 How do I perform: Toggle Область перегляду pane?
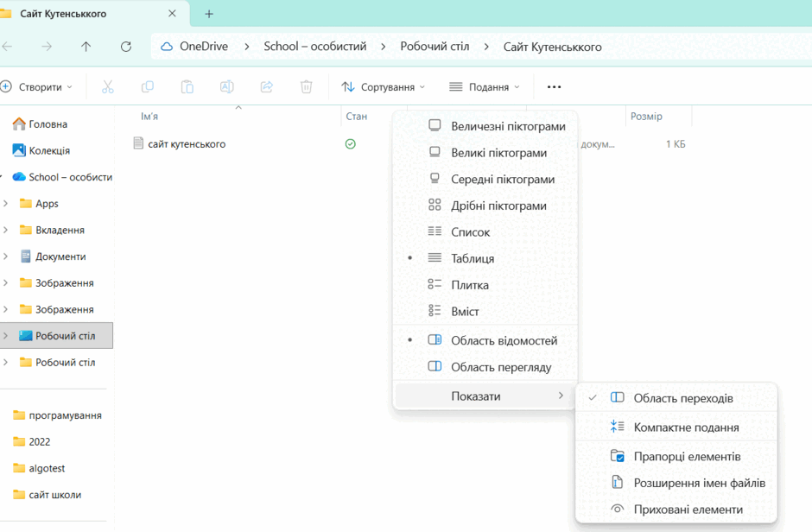tap(485, 367)
